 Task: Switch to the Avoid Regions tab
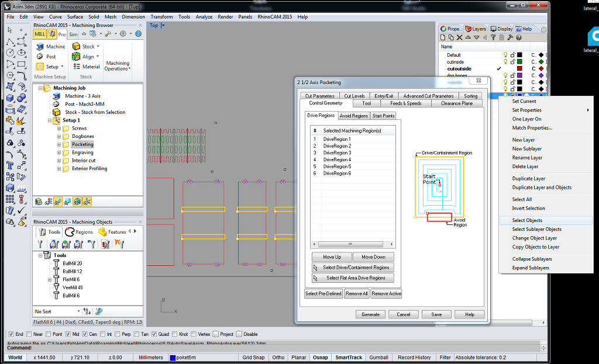click(354, 116)
